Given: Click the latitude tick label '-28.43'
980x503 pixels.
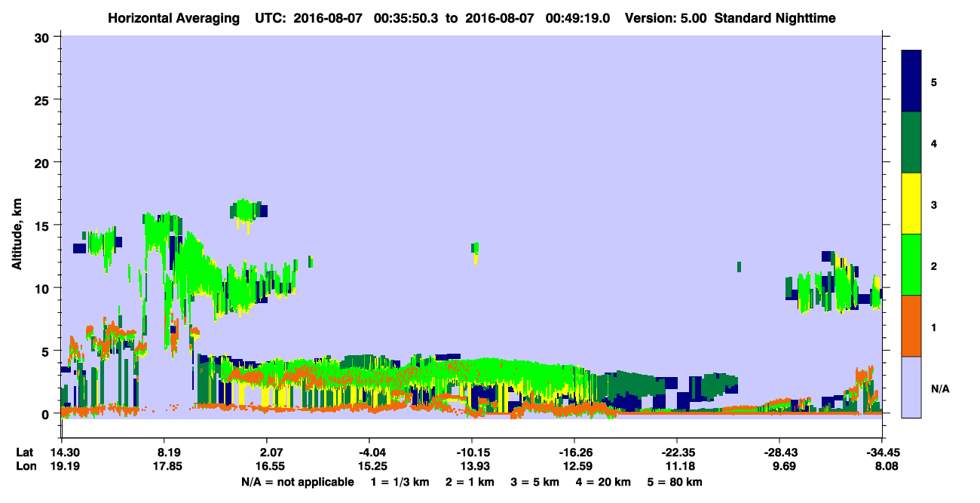Looking at the screenshot, I should 779,452.
